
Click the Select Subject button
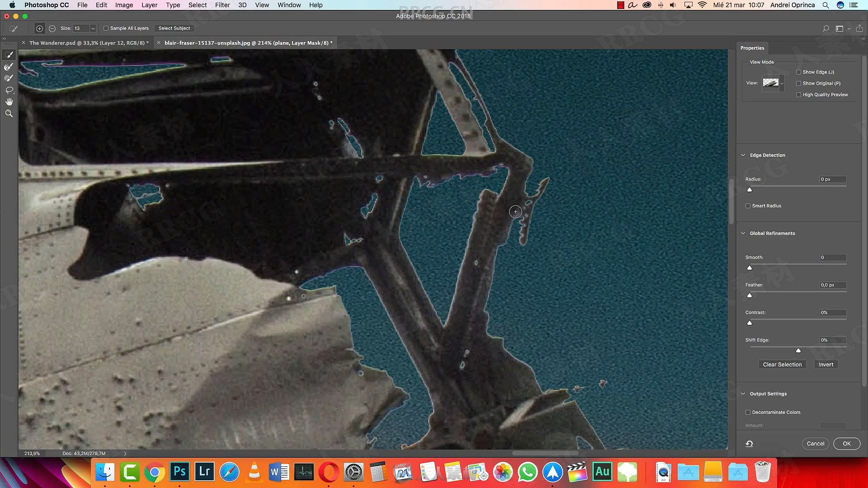[x=174, y=28]
